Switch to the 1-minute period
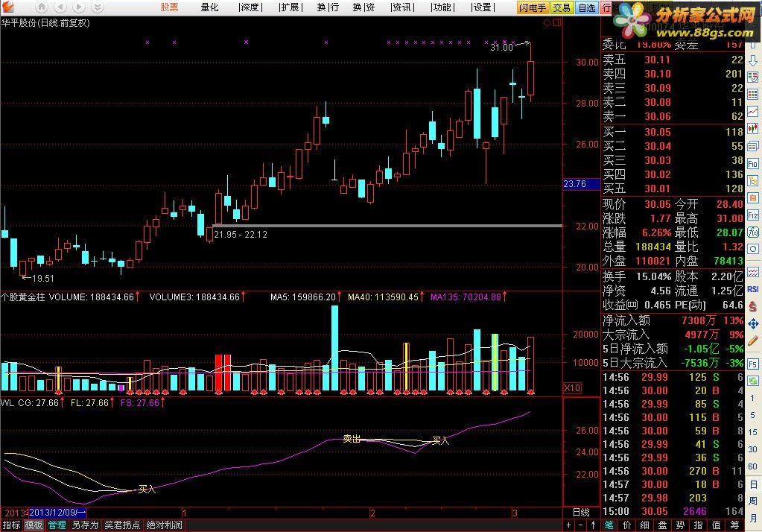This screenshot has height=532, width=762. (752, 398)
